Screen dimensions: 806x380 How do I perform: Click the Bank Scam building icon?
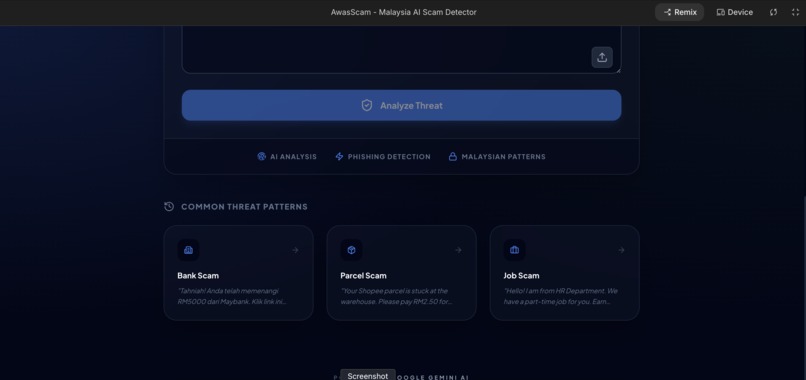(189, 250)
